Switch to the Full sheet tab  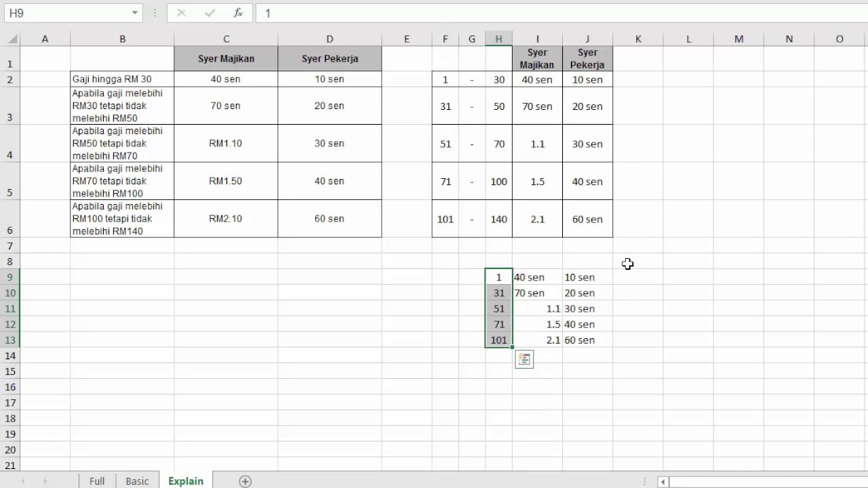point(97,481)
